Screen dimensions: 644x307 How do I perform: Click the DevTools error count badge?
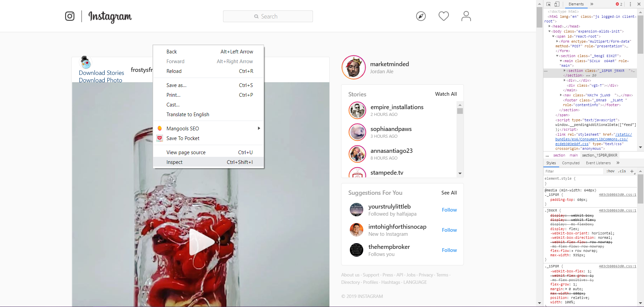(619, 4)
